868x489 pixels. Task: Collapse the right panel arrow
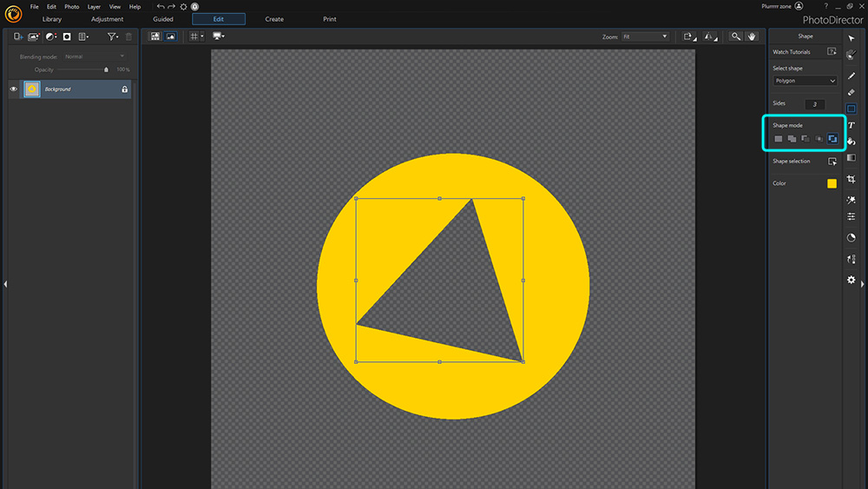(863, 284)
